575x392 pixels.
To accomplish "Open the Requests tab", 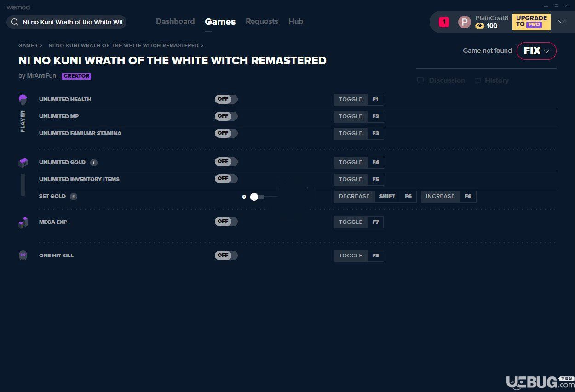I will [x=262, y=22].
